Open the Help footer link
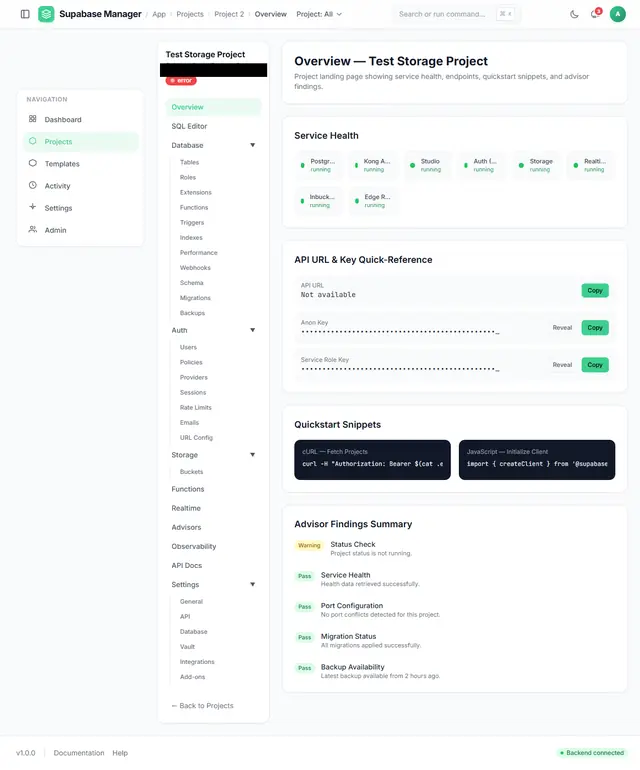 pyautogui.click(x=120, y=753)
